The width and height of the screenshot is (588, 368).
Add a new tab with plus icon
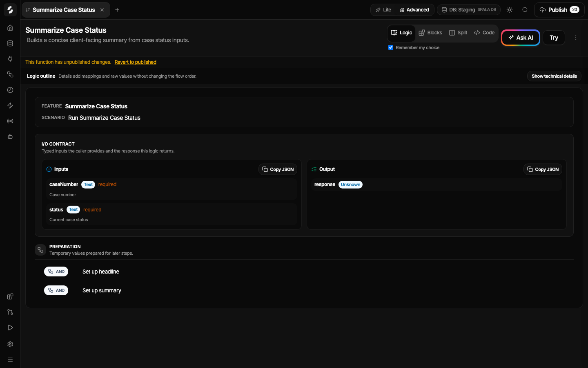point(117,10)
